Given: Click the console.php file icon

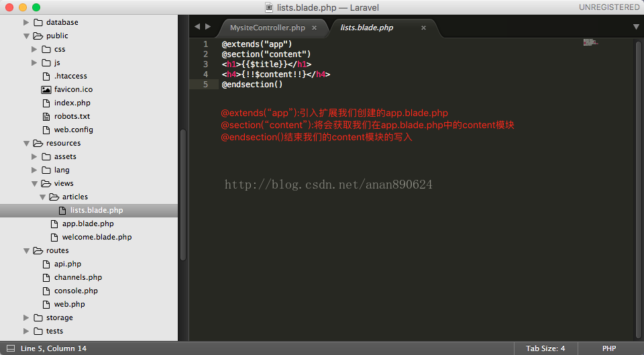Looking at the screenshot, I should click(x=46, y=291).
